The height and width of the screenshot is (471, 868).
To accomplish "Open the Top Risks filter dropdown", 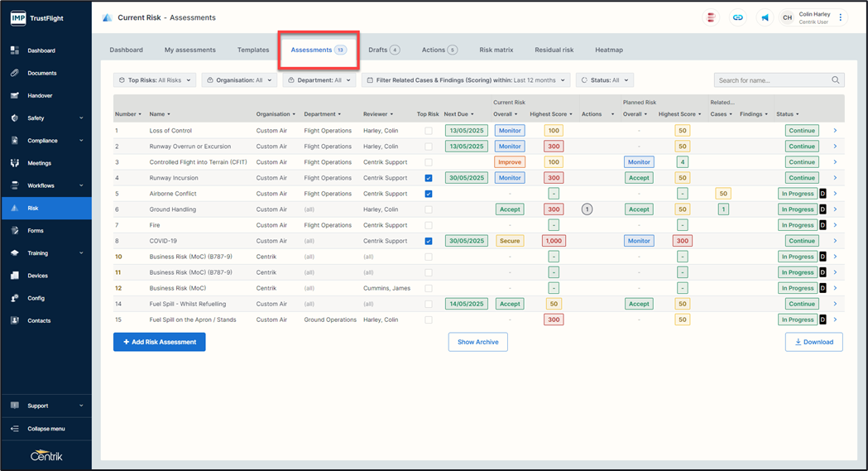I will 155,80.
